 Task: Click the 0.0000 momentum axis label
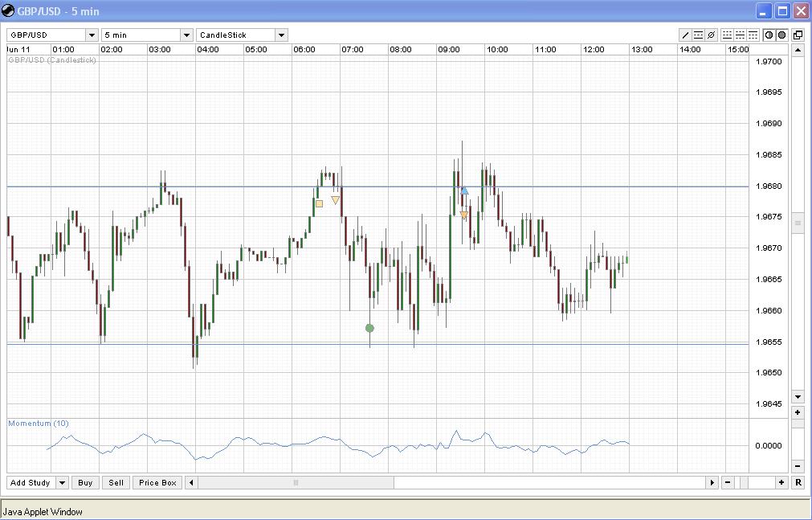coord(769,445)
